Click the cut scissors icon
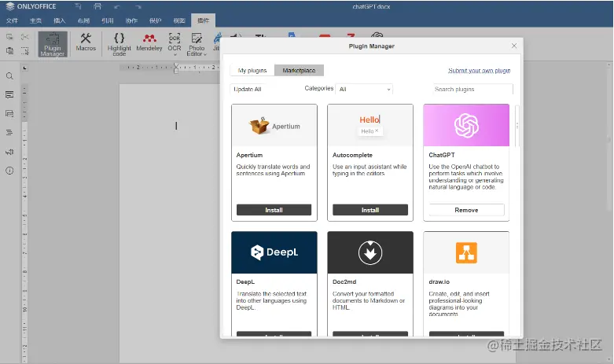Image resolution: width=614 pixels, height=364 pixels. (24, 37)
